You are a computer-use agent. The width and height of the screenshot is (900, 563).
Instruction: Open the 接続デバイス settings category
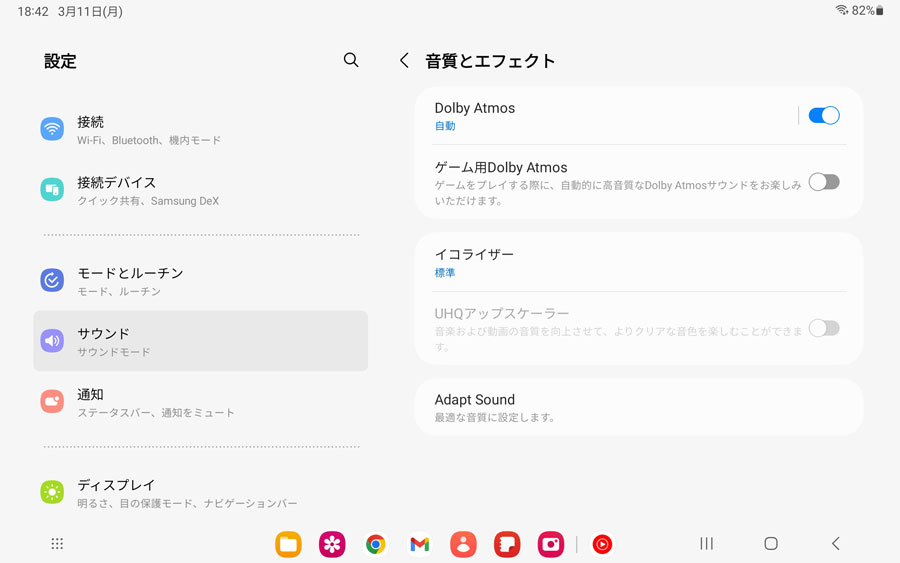point(200,190)
